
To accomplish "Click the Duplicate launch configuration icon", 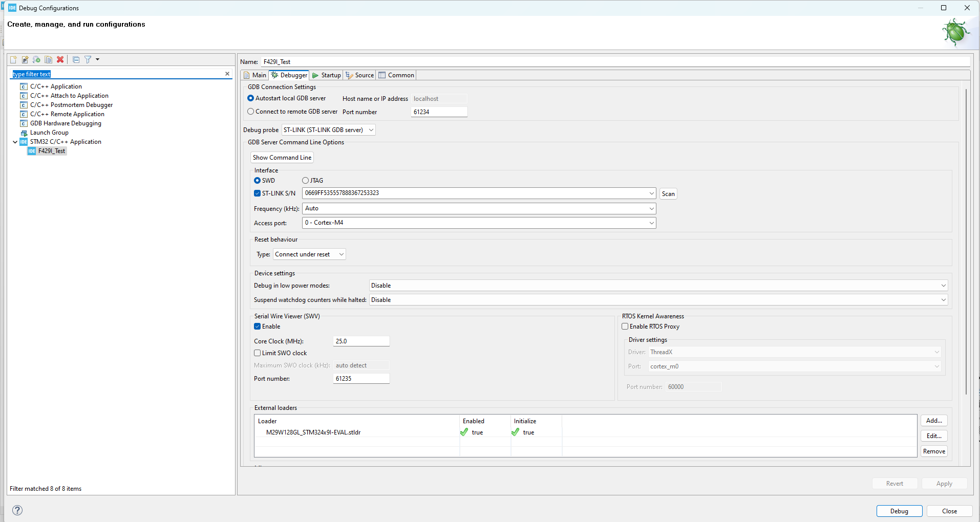I will pyautogui.click(x=49, y=60).
